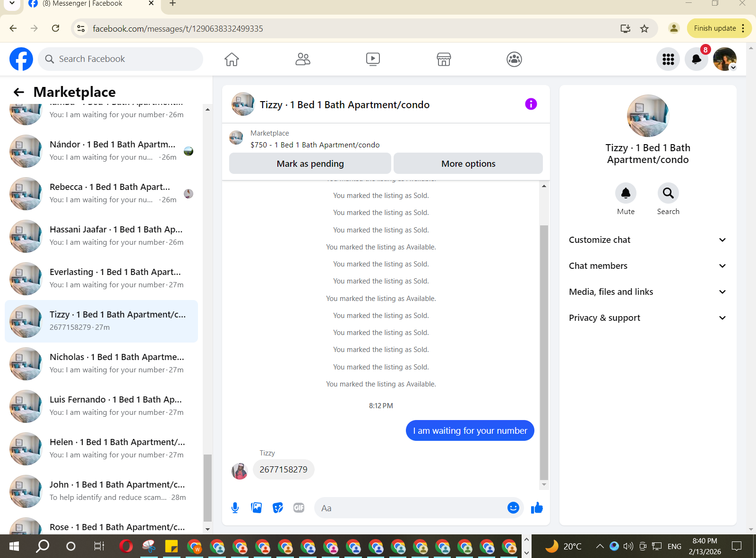Open the nine-dot menu grid icon
The image size is (756, 558).
click(x=668, y=59)
